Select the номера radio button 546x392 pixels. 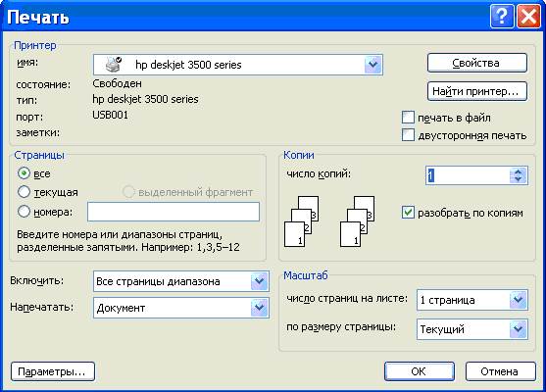[x=24, y=212]
